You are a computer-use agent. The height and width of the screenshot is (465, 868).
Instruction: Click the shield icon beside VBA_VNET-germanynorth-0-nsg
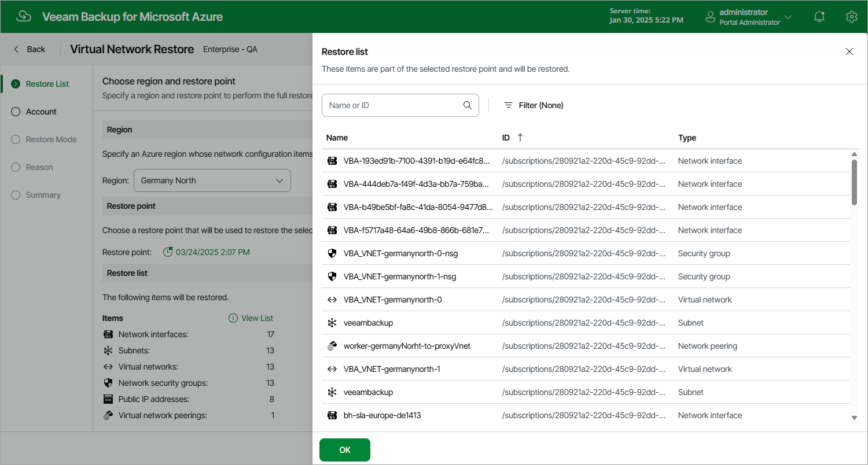[x=332, y=253]
